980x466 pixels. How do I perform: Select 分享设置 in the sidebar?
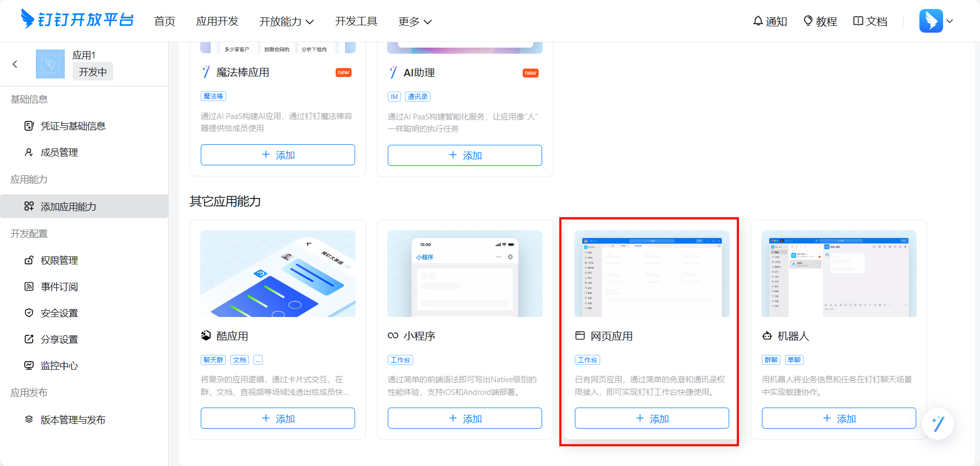coord(84,339)
